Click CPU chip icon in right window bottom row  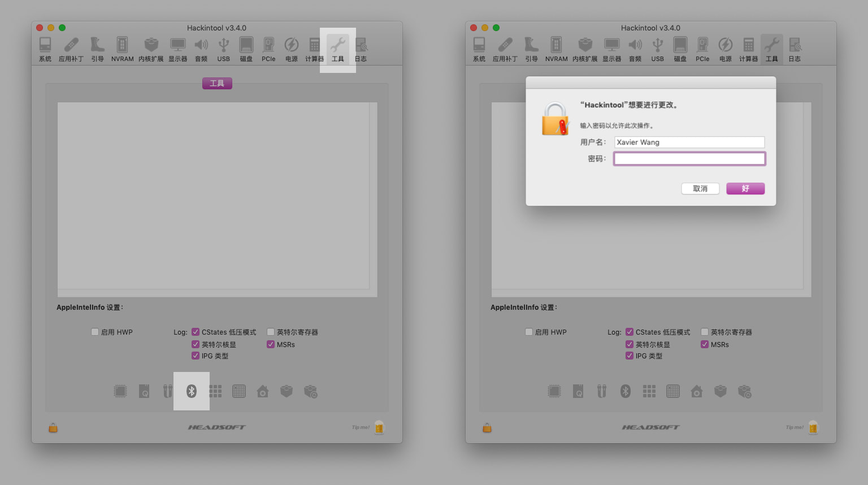[554, 391]
